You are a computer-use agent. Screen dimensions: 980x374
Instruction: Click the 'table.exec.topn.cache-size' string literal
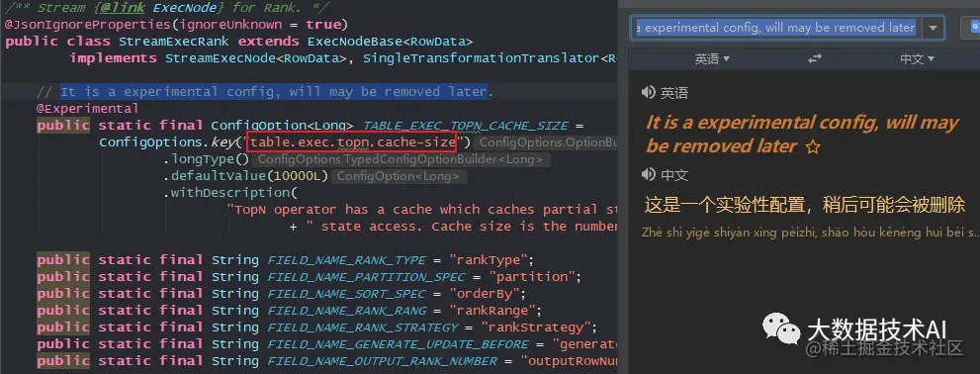pos(353,142)
